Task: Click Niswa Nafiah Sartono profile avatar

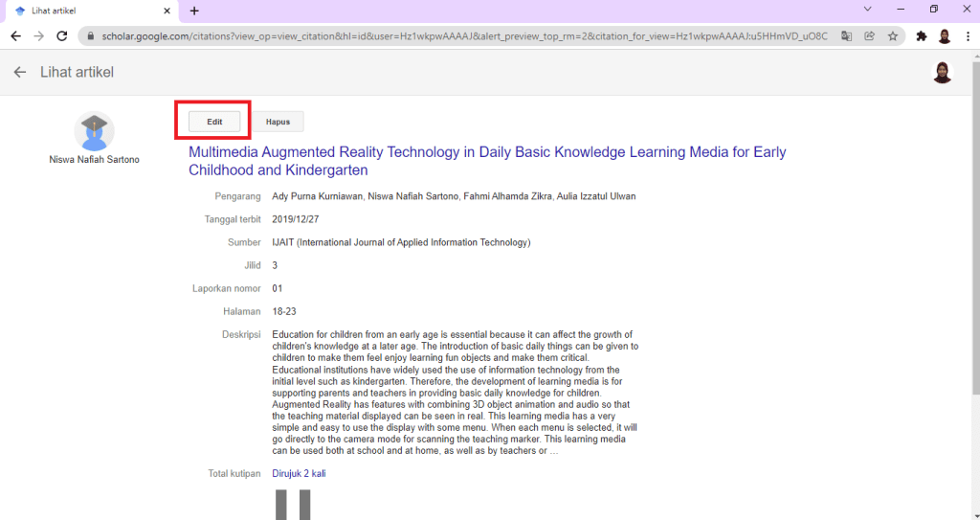Action: coord(94,131)
